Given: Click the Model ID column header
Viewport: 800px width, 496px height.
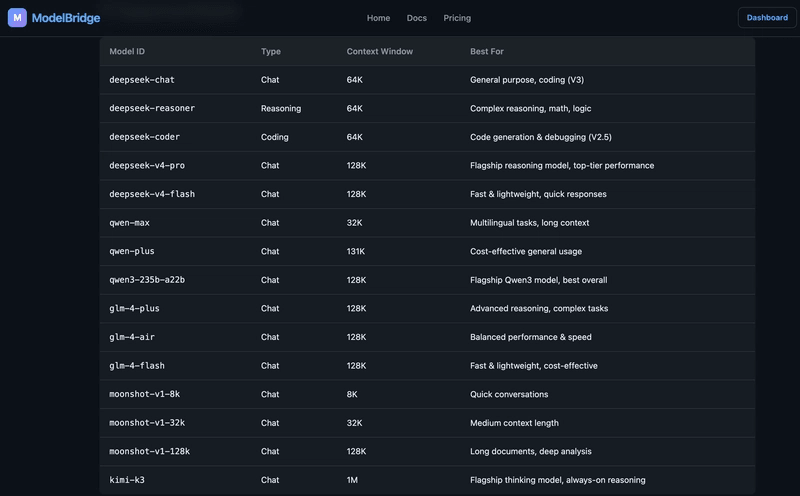Looking at the screenshot, I should tap(127, 52).
